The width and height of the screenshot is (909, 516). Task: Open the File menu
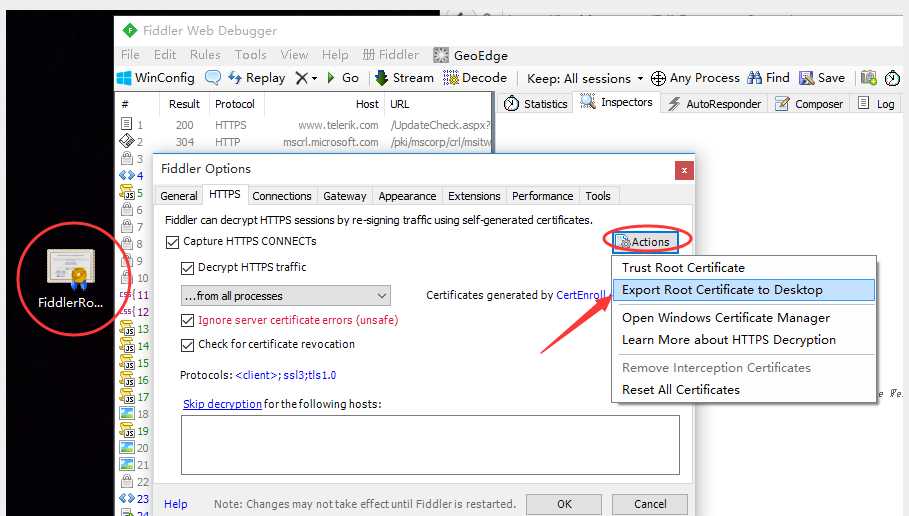tap(130, 55)
